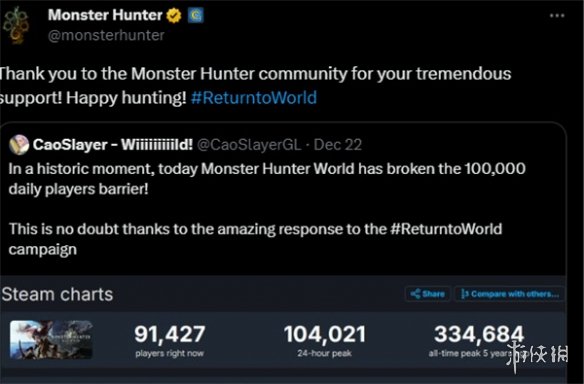Screen dimensions: 584x384
Task: Open the @monsterhunter handle
Action: click(x=106, y=35)
